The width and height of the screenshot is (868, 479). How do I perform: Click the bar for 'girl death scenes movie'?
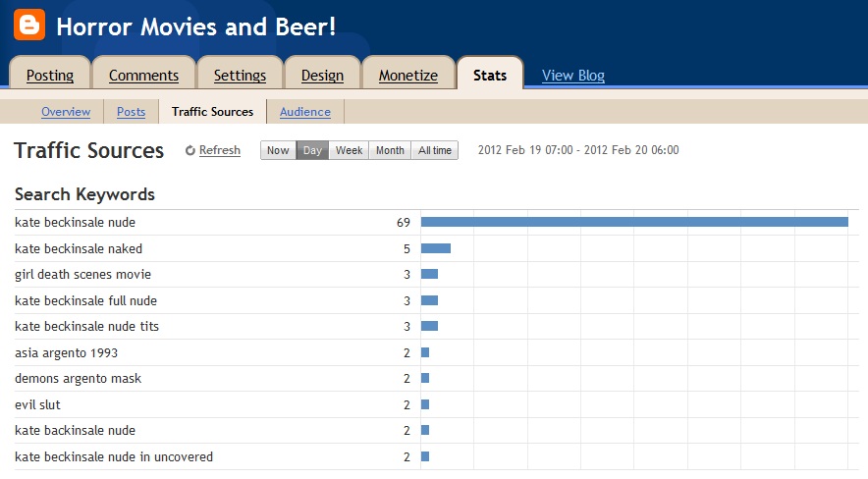click(x=429, y=274)
